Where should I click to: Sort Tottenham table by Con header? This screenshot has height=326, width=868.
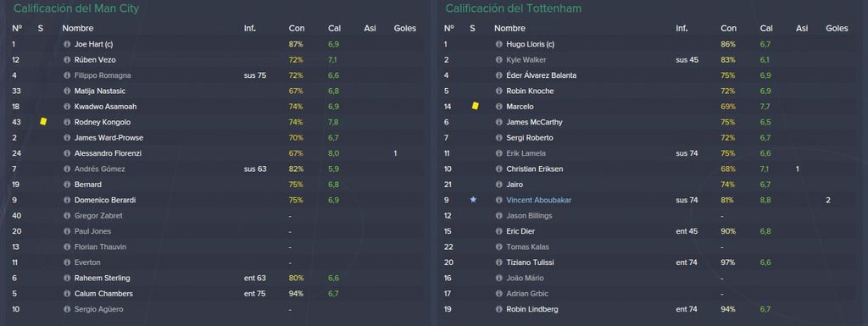point(728,28)
